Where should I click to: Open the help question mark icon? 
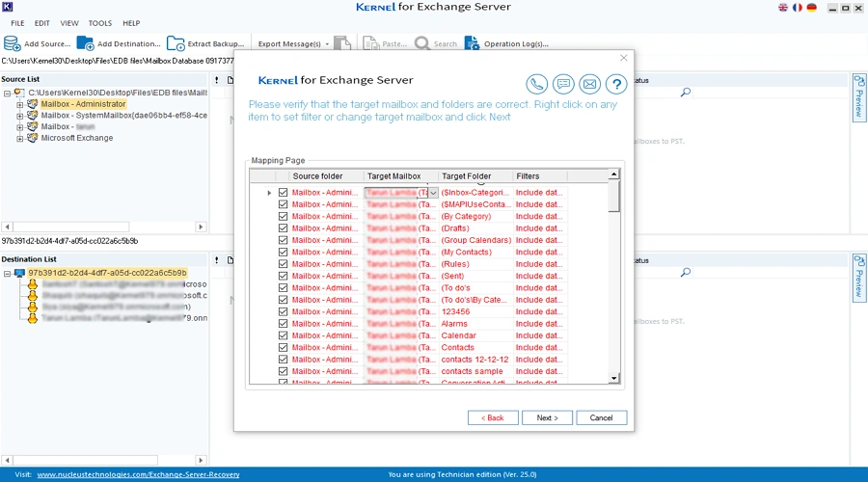point(616,84)
